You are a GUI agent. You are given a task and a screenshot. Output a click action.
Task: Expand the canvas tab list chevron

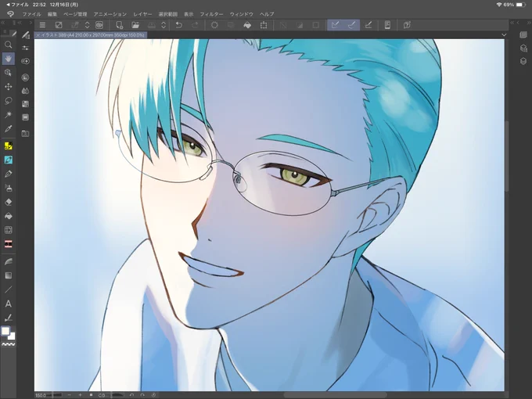point(504,35)
